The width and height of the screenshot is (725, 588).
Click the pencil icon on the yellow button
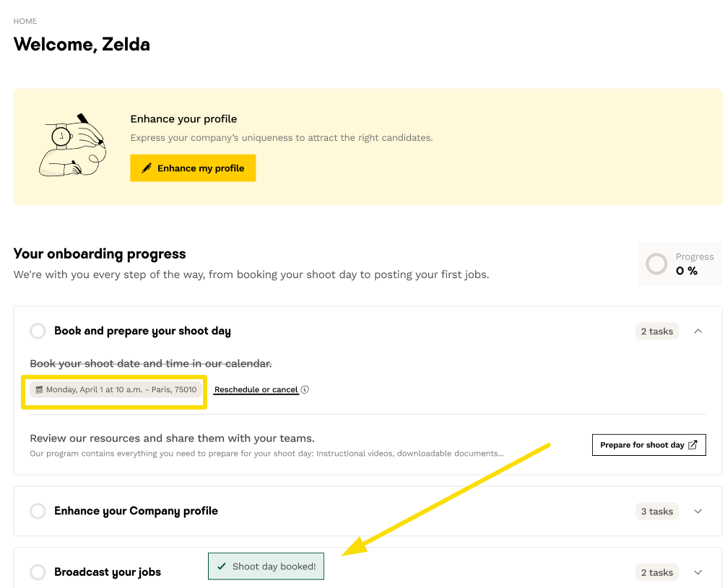tap(147, 168)
